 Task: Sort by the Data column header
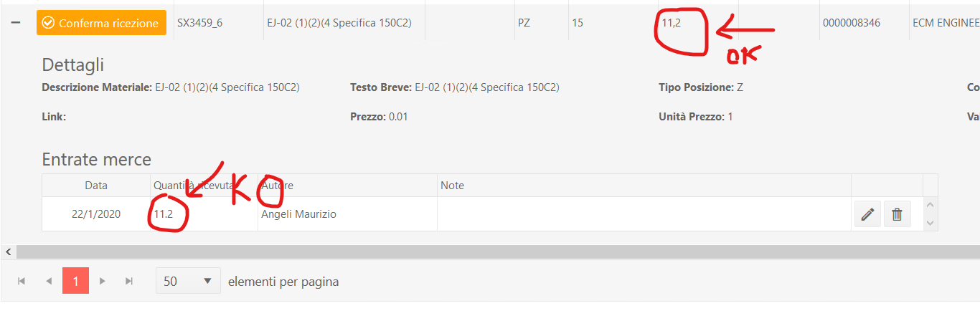pyautogui.click(x=96, y=186)
